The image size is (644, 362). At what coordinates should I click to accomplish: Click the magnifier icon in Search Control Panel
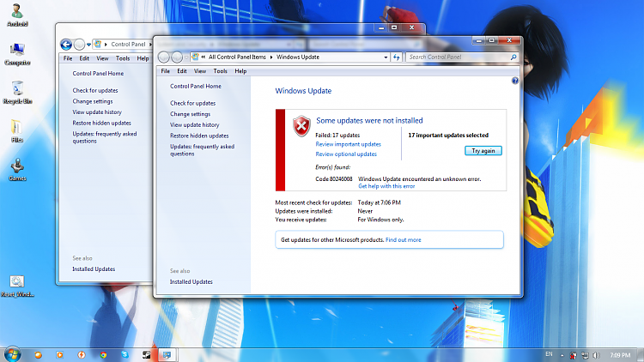[x=513, y=57]
